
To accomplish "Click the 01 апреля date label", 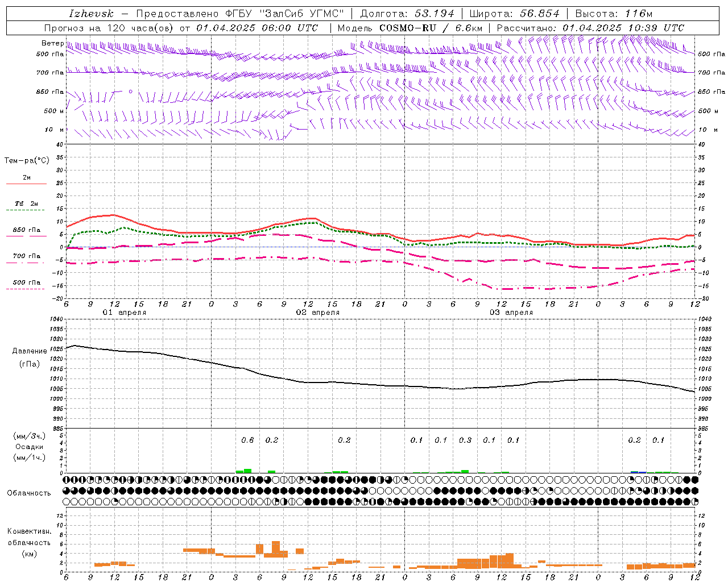I will pos(124,313).
